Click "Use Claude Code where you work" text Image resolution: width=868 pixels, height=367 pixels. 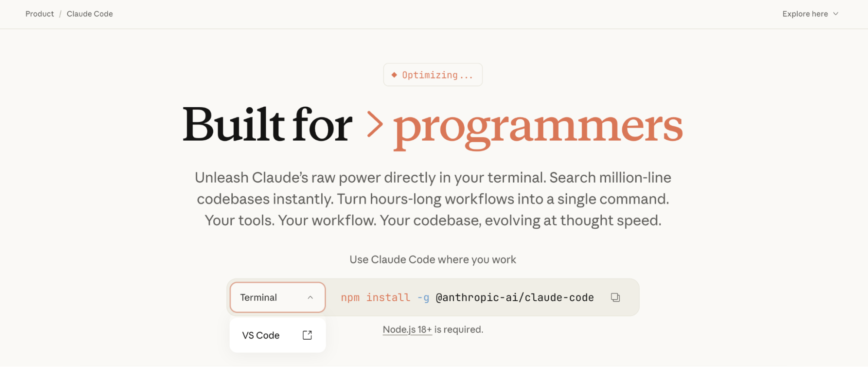433,259
